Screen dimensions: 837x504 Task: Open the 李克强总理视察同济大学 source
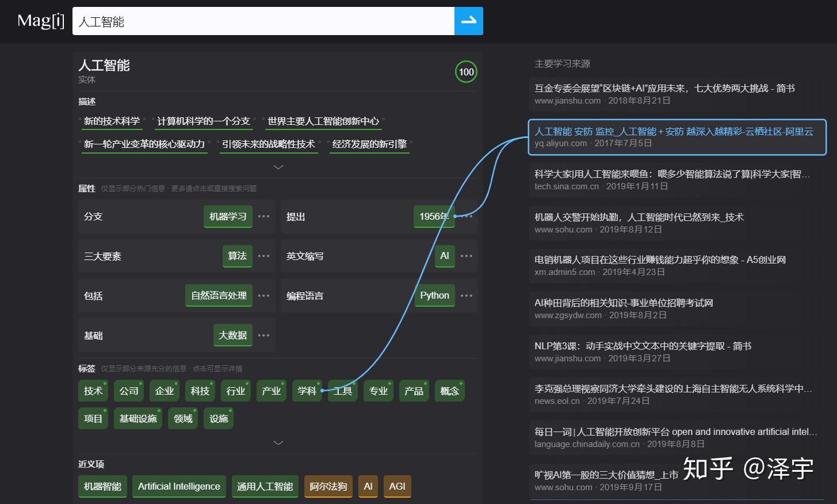pos(677,394)
